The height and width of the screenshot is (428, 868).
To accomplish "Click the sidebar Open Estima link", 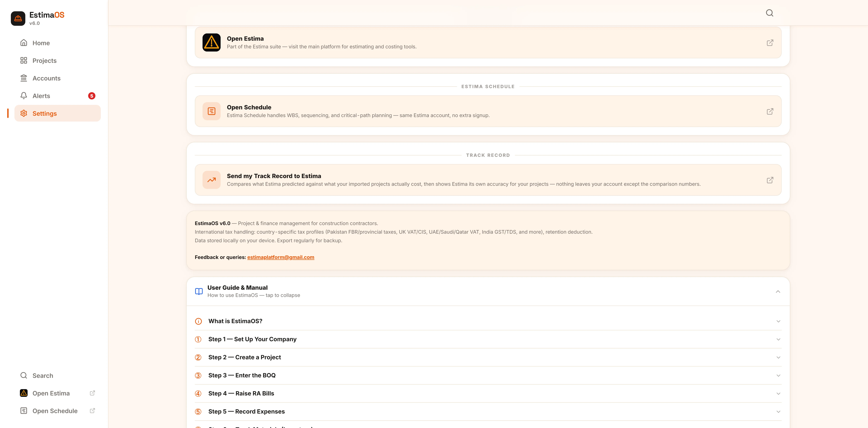I will pyautogui.click(x=58, y=393).
